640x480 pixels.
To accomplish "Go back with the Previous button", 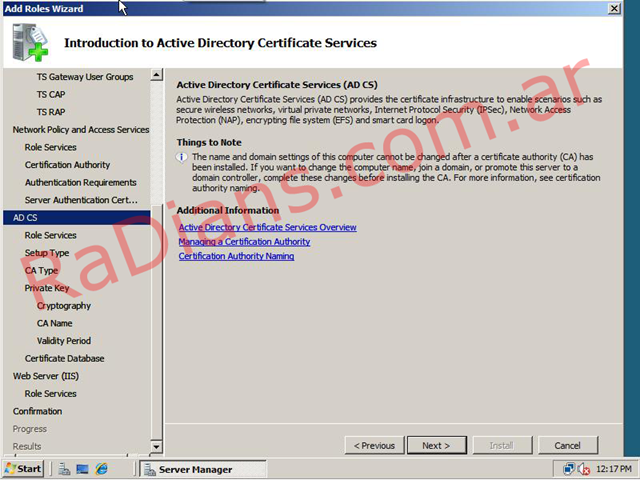I will (373, 445).
